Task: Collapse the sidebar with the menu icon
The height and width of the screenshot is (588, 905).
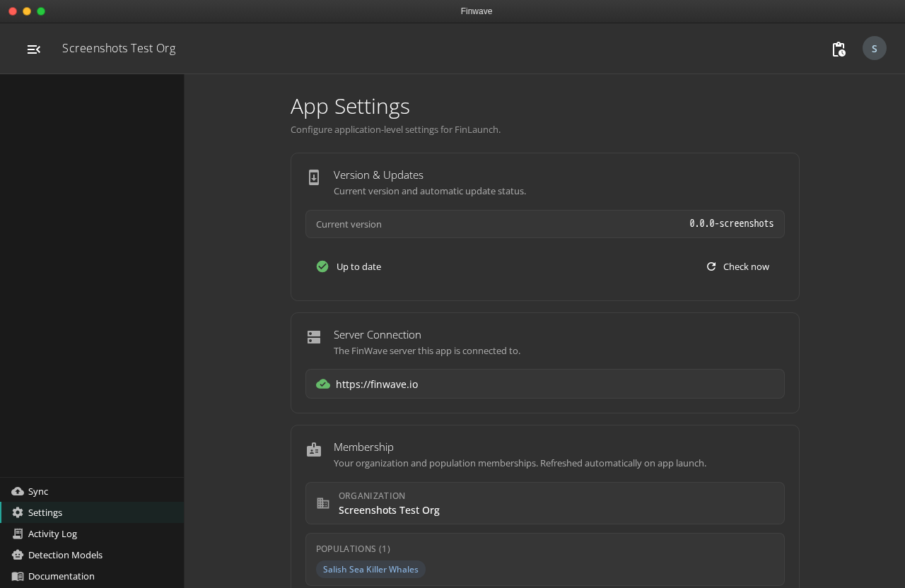Action: coord(34,49)
